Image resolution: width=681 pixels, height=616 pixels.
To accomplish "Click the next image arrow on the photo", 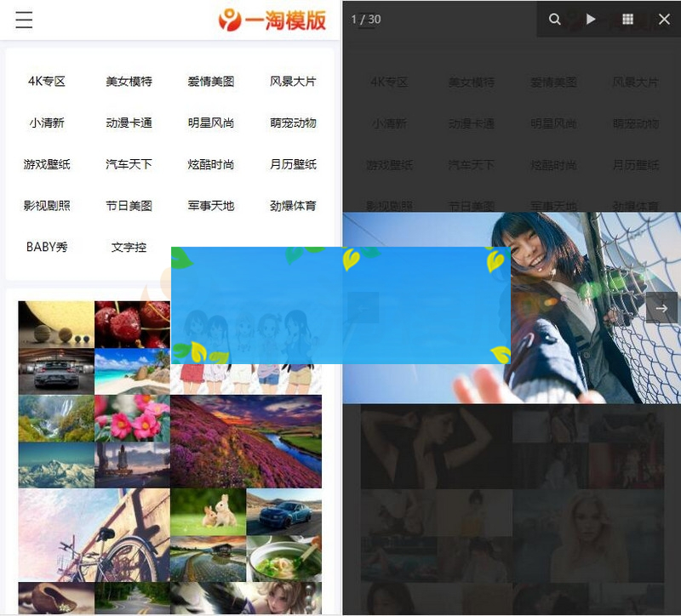I will click(661, 308).
